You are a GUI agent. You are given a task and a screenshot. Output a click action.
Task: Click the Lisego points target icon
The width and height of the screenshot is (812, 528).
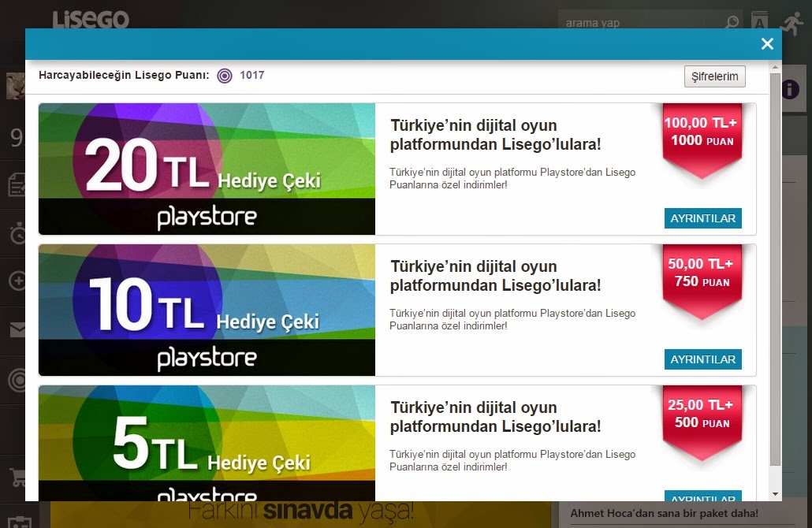click(224, 76)
